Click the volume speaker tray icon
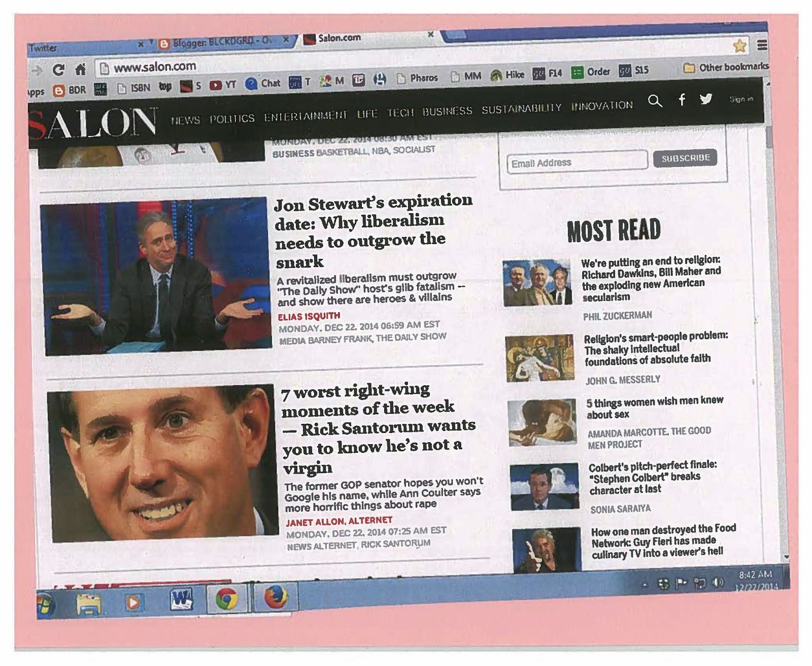812x666 pixels. [x=718, y=582]
